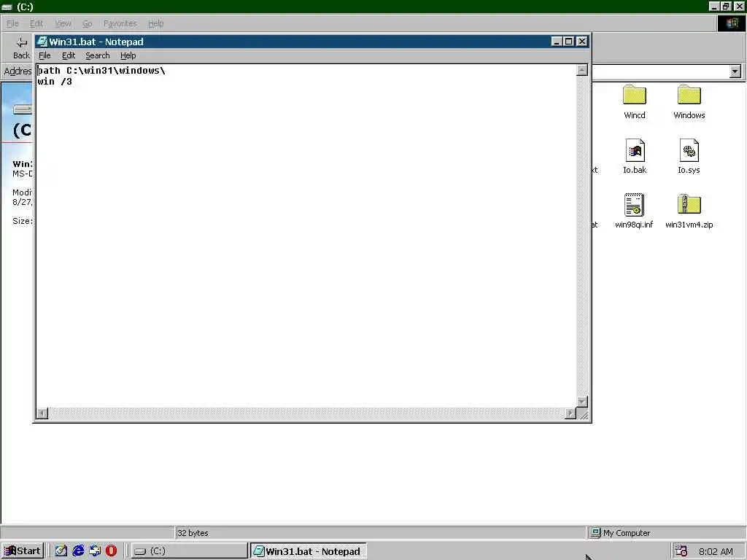This screenshot has width=747, height=560.
Task: Click the Outlook Express quick launch icon
Action: pos(95,551)
